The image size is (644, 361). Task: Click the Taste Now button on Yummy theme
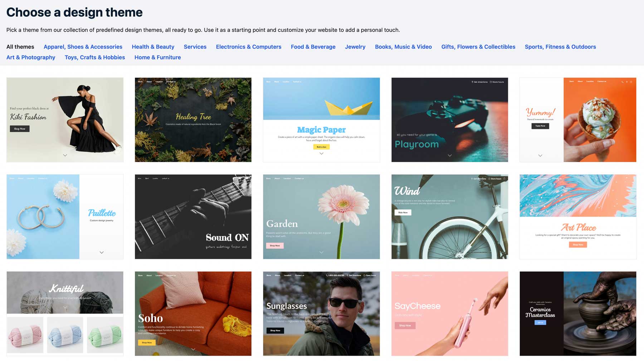540,126
